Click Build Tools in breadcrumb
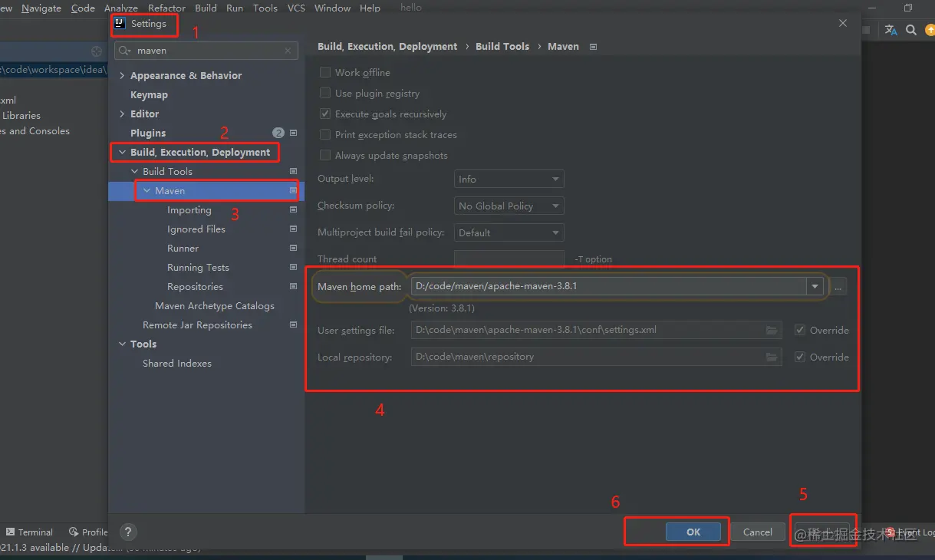The image size is (935, 560). (502, 46)
